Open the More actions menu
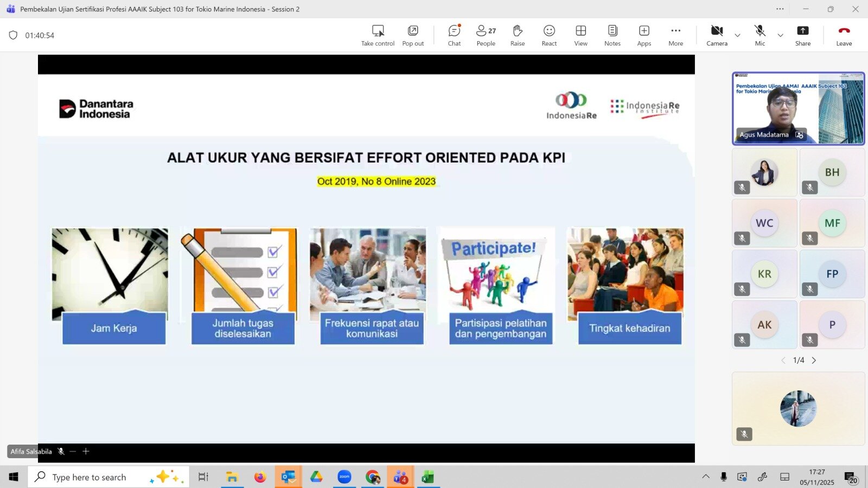Screen dimensions: 868x488 675,35
